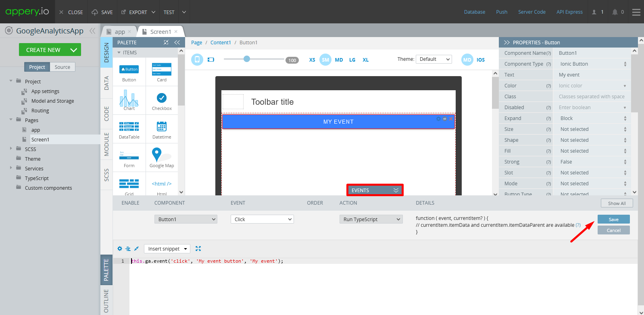Screen dimensions: 644x315
Task: Select XS screen size
Action: point(312,60)
